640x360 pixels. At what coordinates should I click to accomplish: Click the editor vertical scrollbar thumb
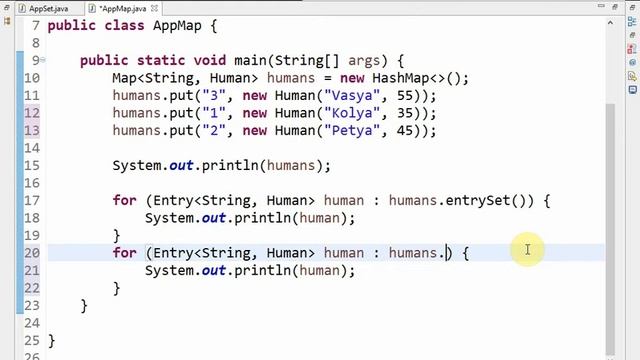(610, 229)
